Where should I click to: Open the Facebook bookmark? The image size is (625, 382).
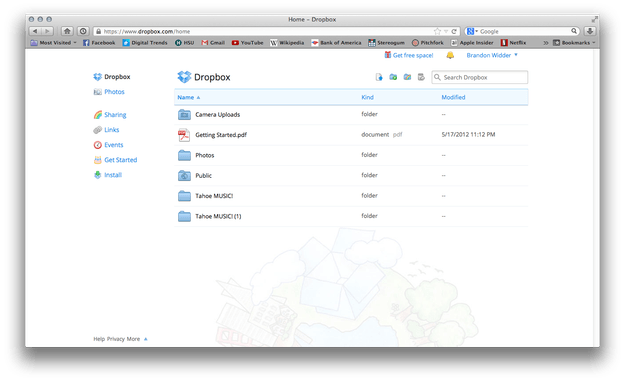pos(99,43)
